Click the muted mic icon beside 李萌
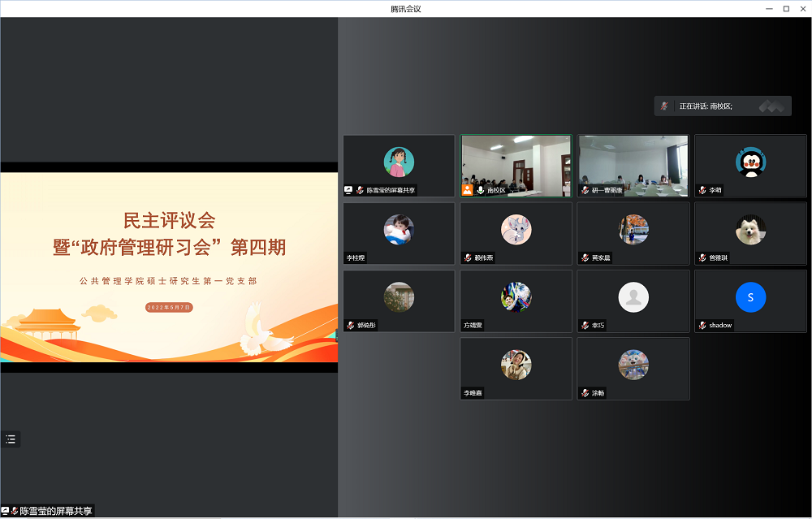This screenshot has width=812, height=519. 702,190
